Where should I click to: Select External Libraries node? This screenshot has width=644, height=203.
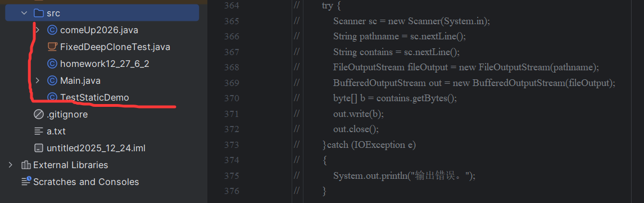click(71, 165)
